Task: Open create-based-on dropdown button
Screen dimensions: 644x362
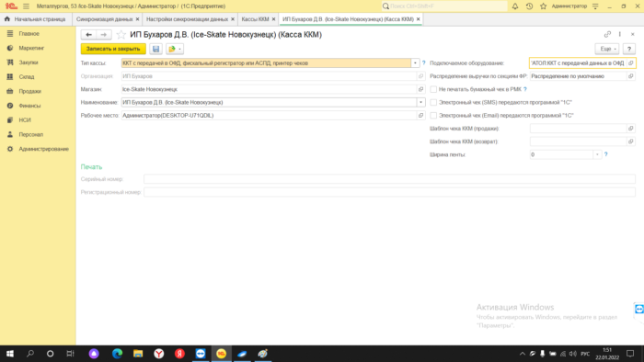Action: point(175,49)
